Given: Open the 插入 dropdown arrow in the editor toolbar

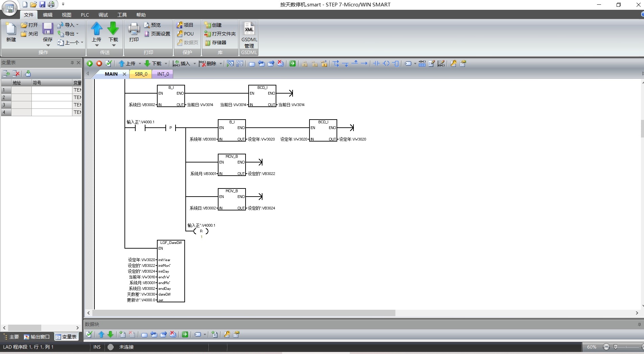Looking at the screenshot, I should pos(194,64).
